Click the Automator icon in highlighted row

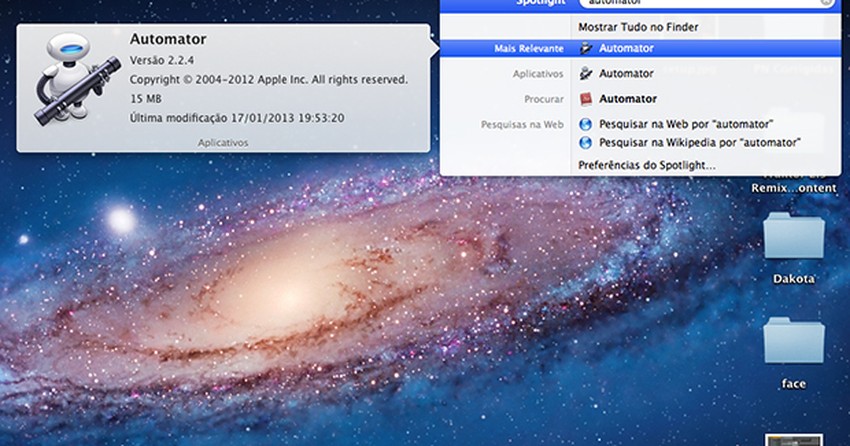585,48
